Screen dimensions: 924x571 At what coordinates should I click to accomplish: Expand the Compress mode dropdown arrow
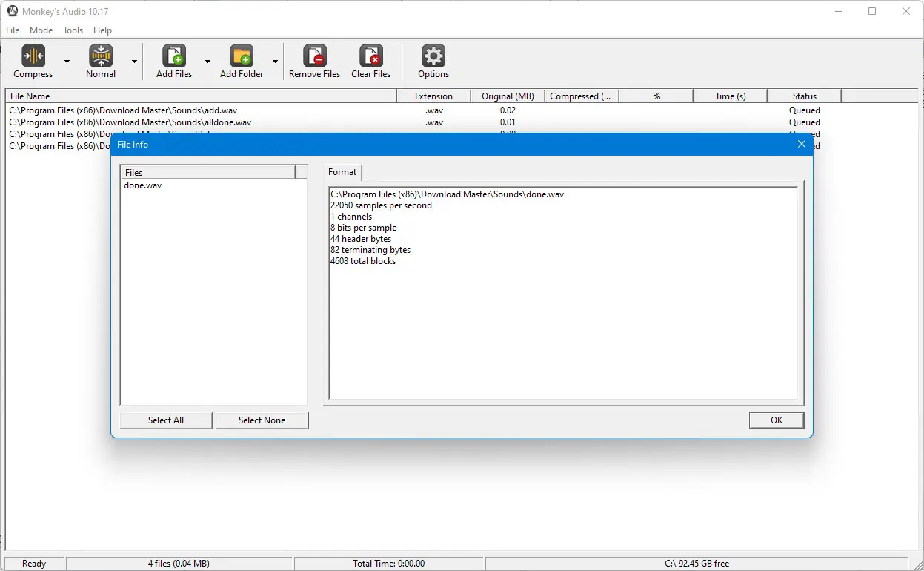pyautogui.click(x=67, y=62)
